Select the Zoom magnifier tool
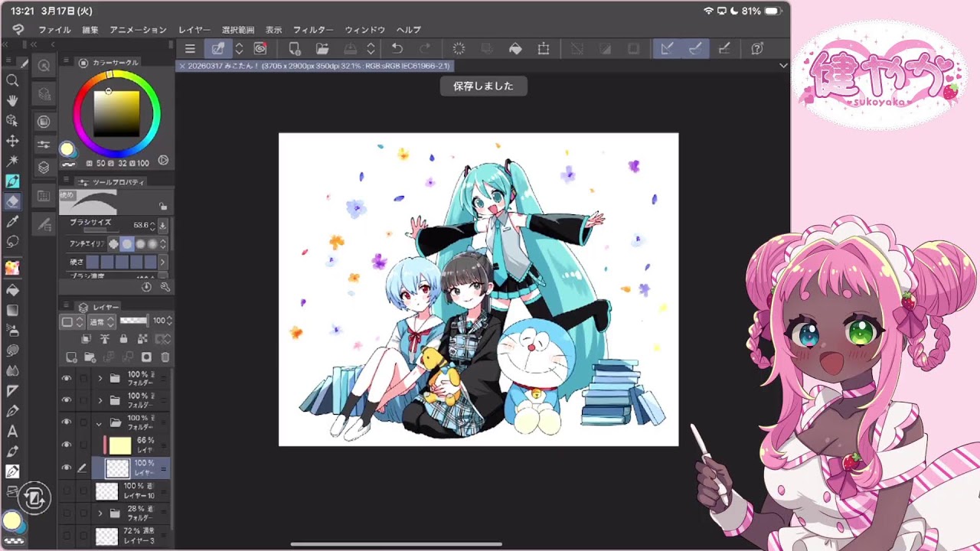 point(12,80)
